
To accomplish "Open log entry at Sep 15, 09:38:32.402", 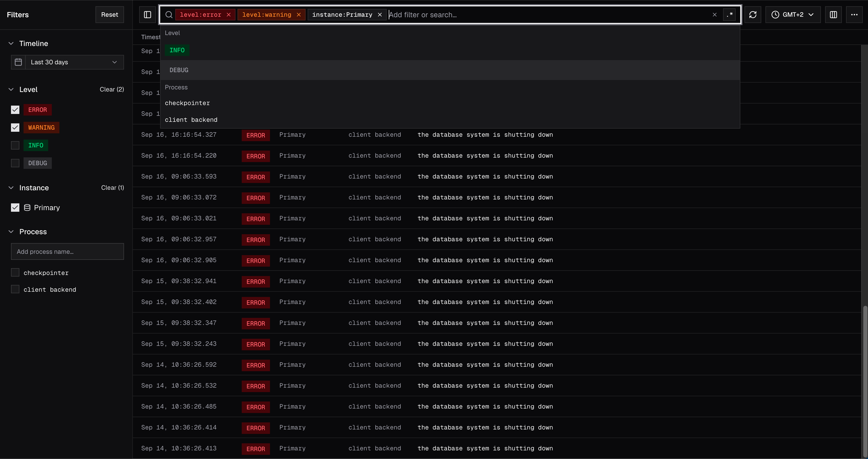I will [497, 302].
